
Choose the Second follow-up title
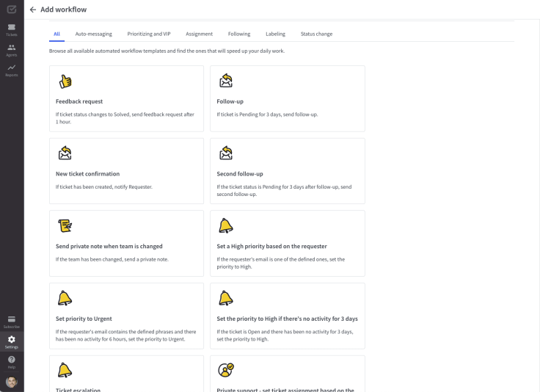click(x=240, y=174)
